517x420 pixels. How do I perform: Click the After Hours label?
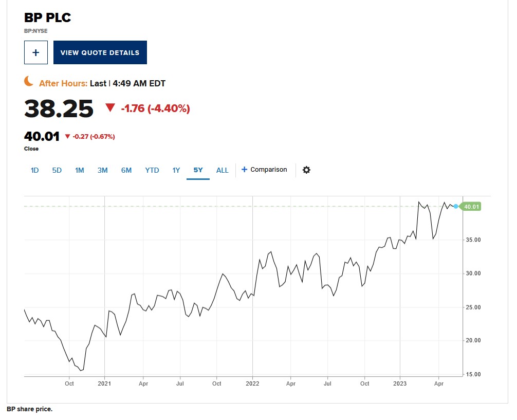point(63,83)
